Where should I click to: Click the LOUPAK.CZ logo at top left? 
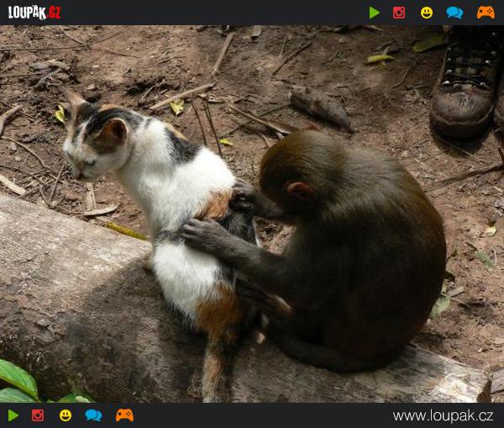click(34, 13)
